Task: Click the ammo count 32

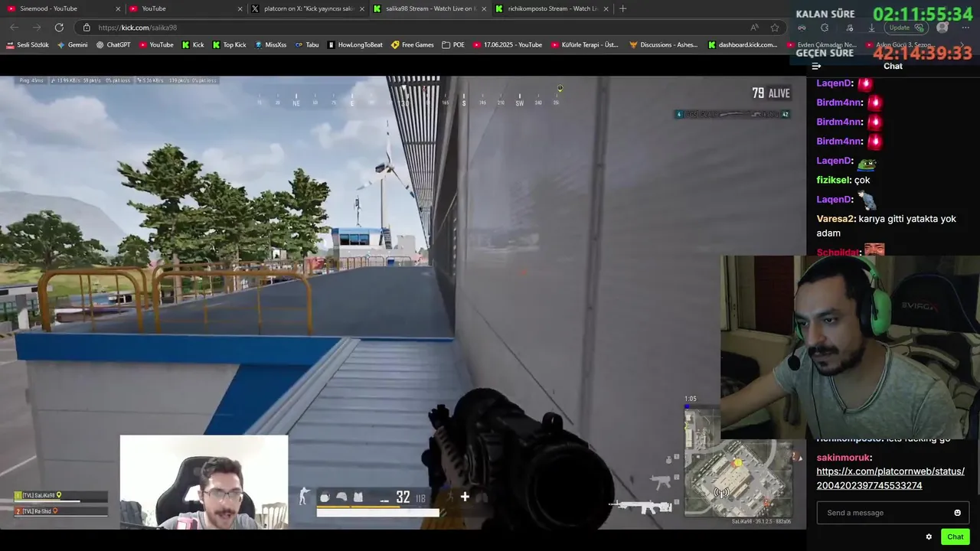Action: click(x=403, y=497)
